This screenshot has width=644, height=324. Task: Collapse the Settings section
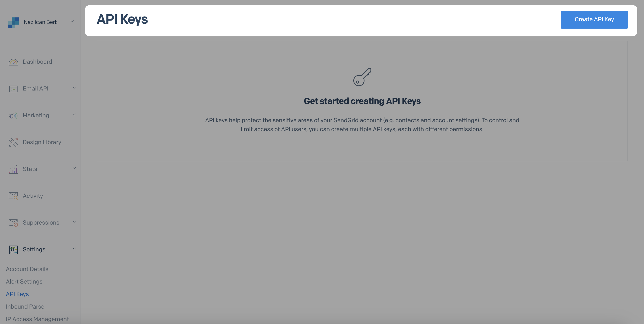click(x=74, y=249)
